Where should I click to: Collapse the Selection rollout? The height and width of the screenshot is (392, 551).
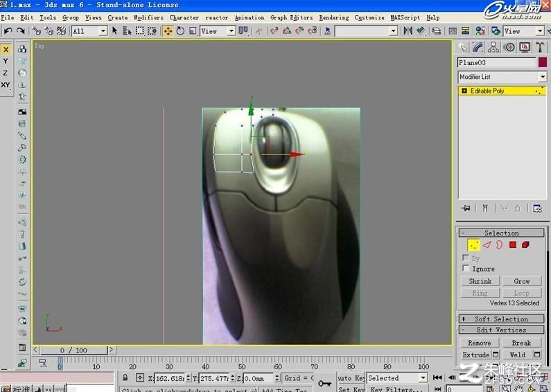502,233
